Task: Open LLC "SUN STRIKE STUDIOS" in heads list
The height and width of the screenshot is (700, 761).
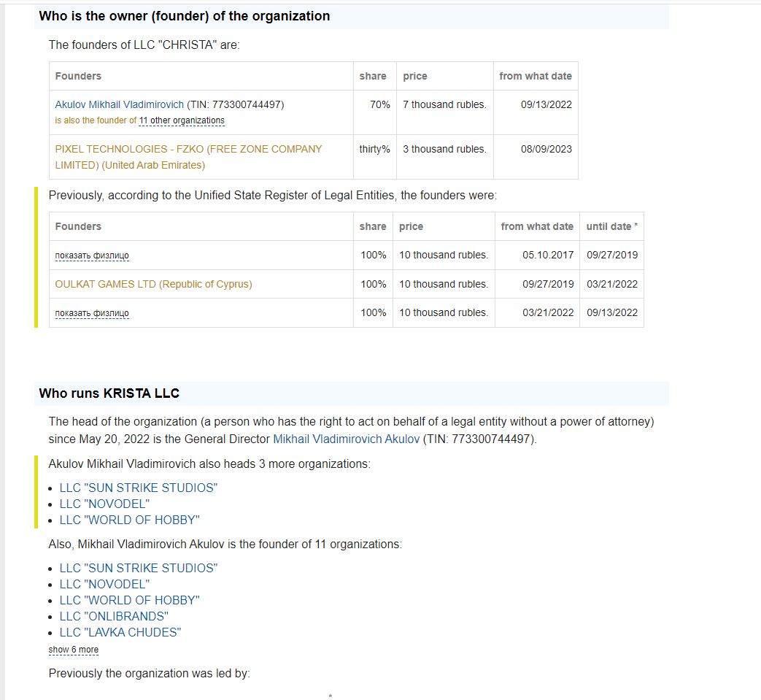Action: pos(139,488)
